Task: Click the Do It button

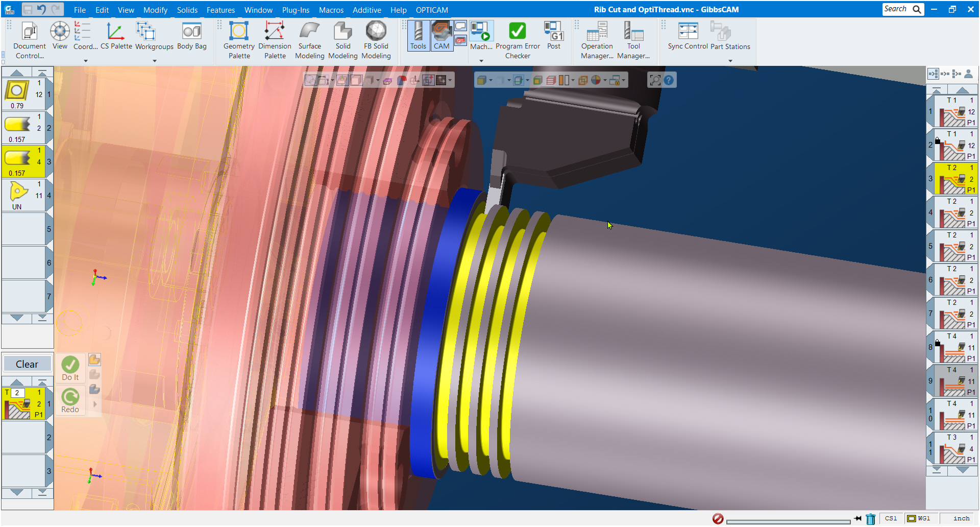Action: (x=70, y=368)
